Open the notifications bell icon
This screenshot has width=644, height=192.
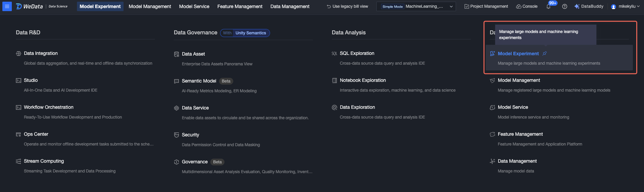548,6
